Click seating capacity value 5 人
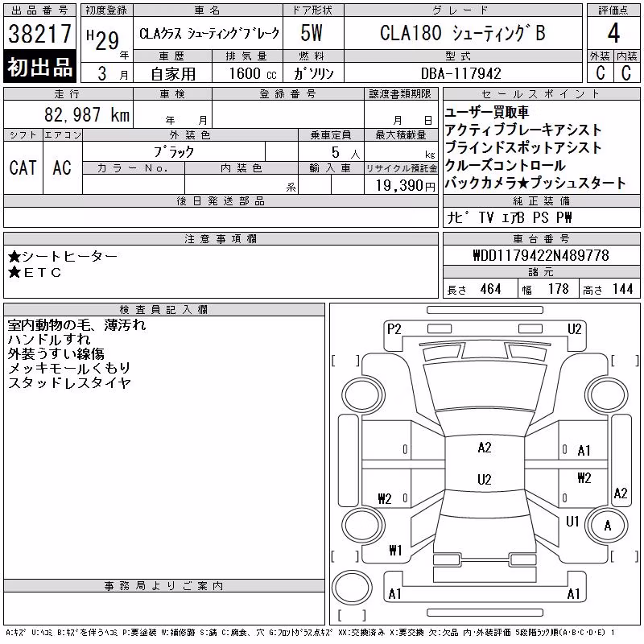Viewport: 644px width, 644px height. [346, 152]
